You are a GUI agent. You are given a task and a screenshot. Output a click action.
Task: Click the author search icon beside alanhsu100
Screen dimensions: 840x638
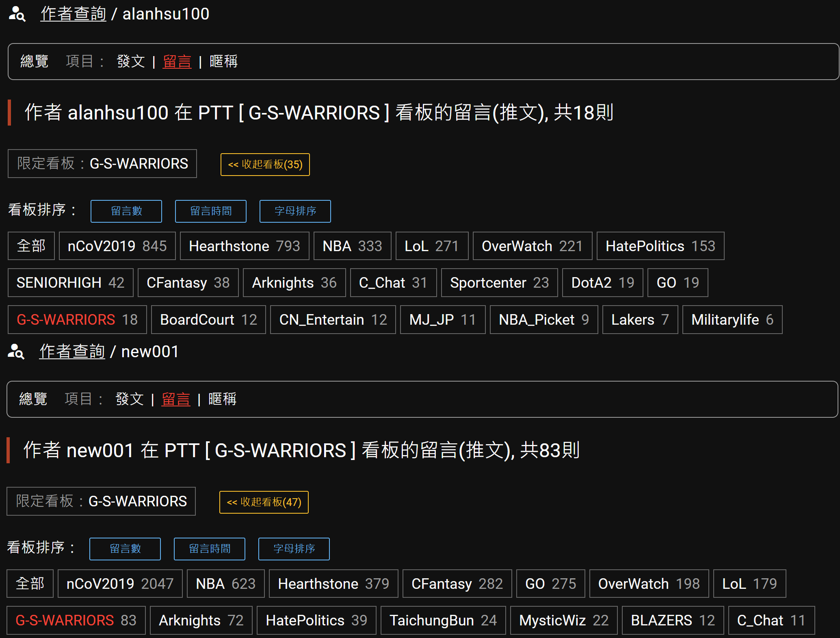click(17, 14)
